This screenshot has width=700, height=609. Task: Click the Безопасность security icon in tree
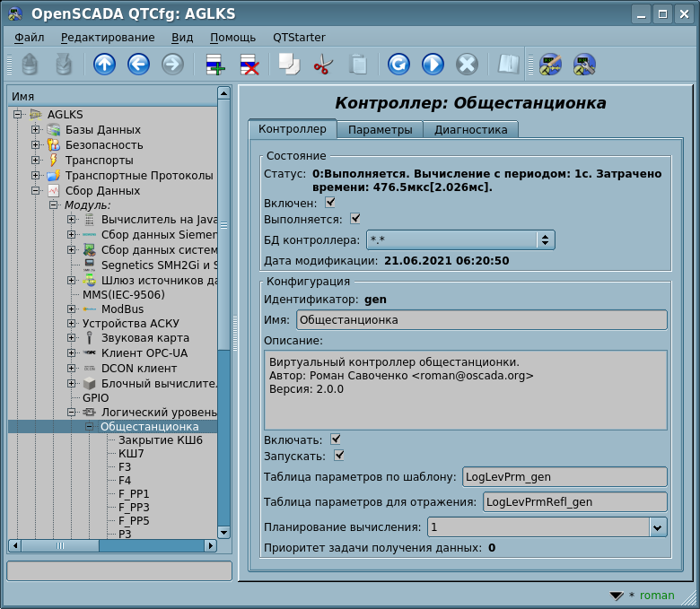point(54,145)
